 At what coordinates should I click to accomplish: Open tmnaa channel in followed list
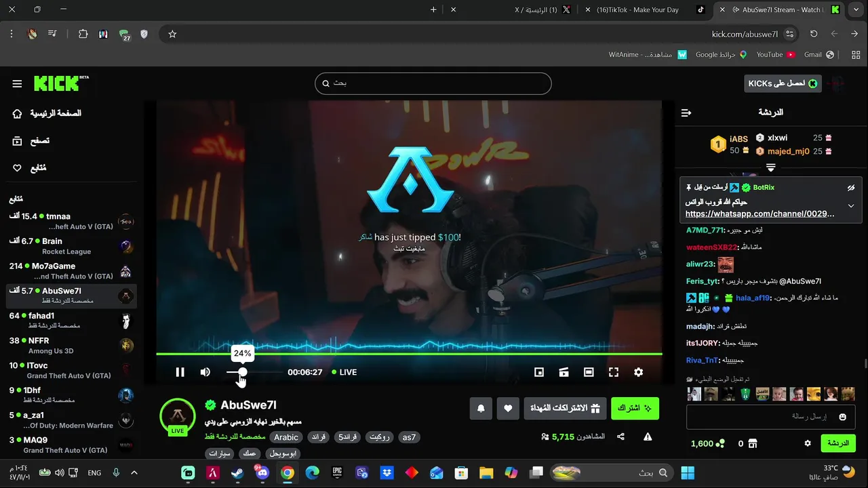click(x=71, y=221)
